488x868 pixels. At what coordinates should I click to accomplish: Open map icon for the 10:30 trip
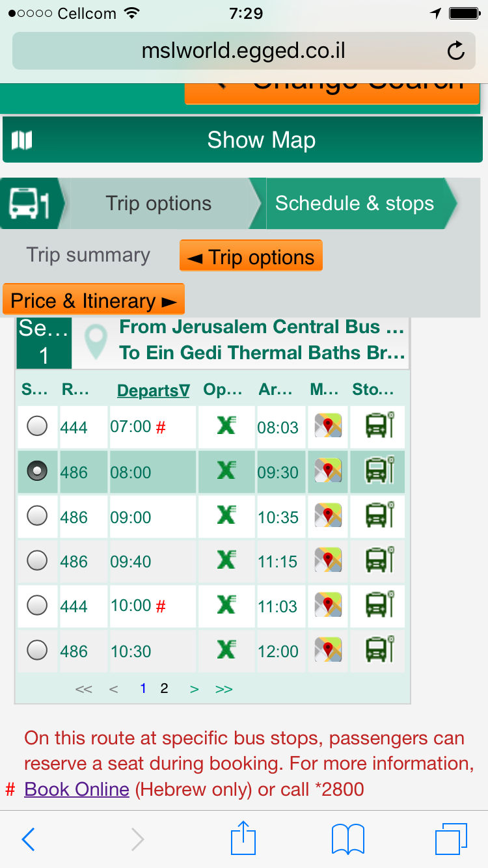[x=329, y=650]
